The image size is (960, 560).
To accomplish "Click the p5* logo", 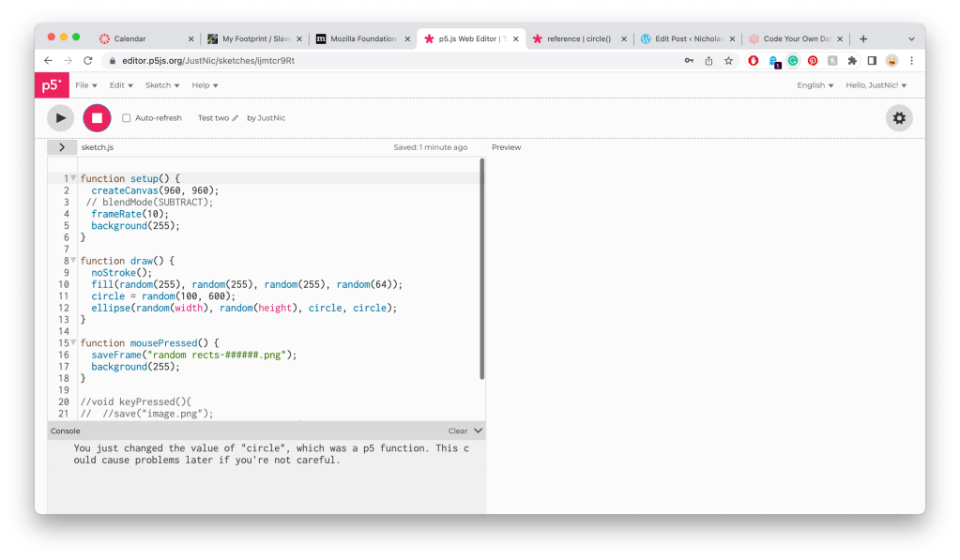I will [x=52, y=85].
